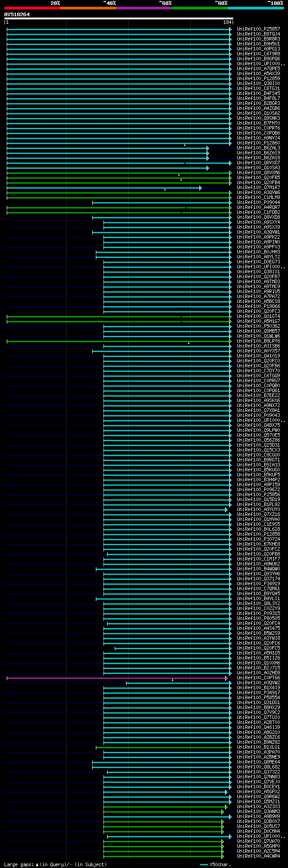Screen dimensions: 288x868
Task: Click the white query ruler bar
Action: (x=118, y=18)
